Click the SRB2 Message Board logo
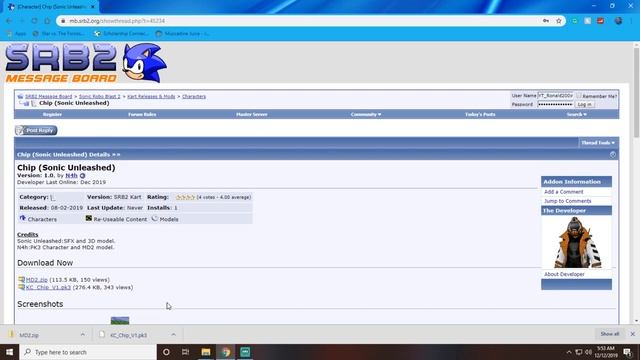This screenshot has height=360, width=640. point(86,63)
